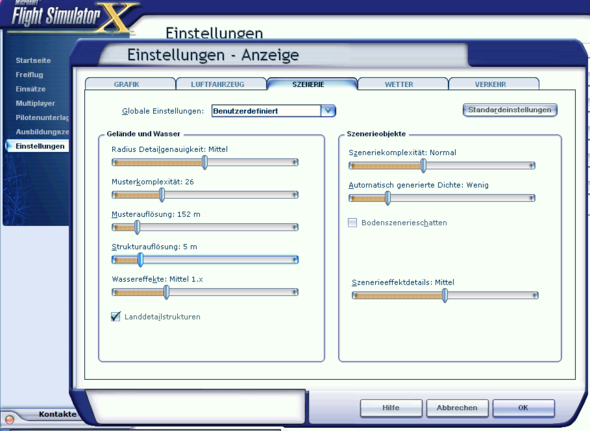
Task: Select Startseite in the sidebar
Action: pos(33,60)
